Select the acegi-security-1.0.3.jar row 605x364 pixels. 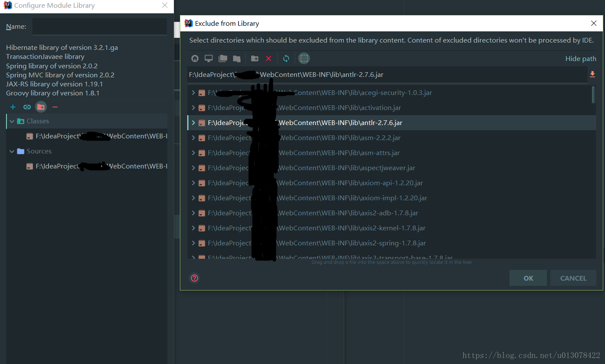click(392, 93)
